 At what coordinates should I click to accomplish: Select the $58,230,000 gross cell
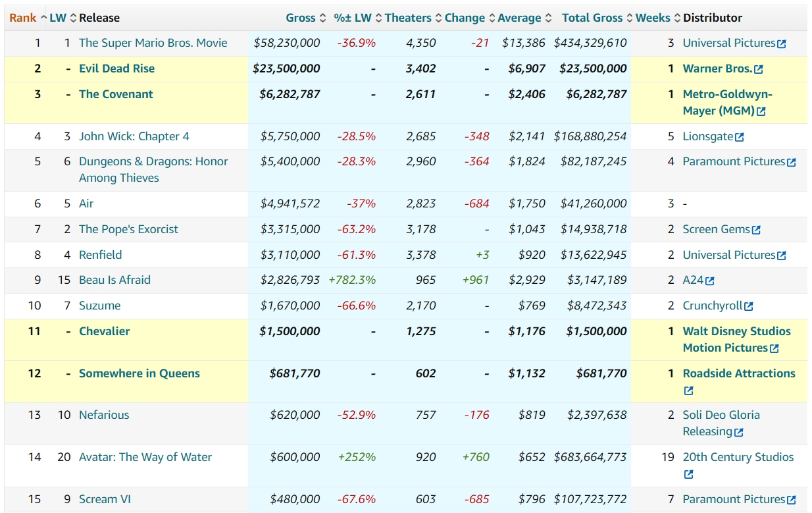point(287,43)
